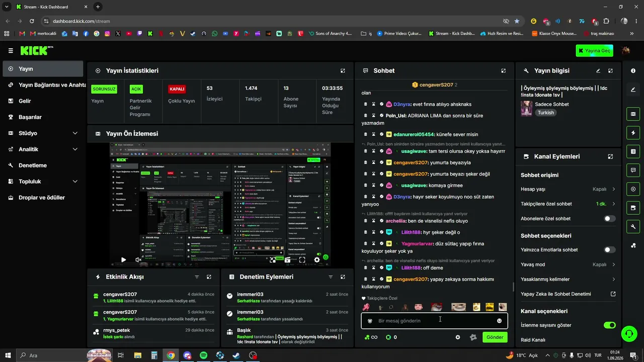Viewport: 644px width, 362px height.
Task: Click the Bir mesaj gönderin input field
Action: point(434,321)
